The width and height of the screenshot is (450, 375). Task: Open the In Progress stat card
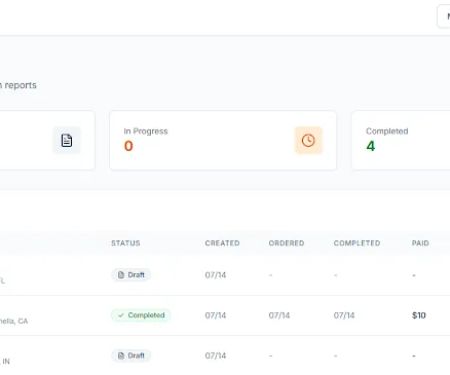pos(223,140)
